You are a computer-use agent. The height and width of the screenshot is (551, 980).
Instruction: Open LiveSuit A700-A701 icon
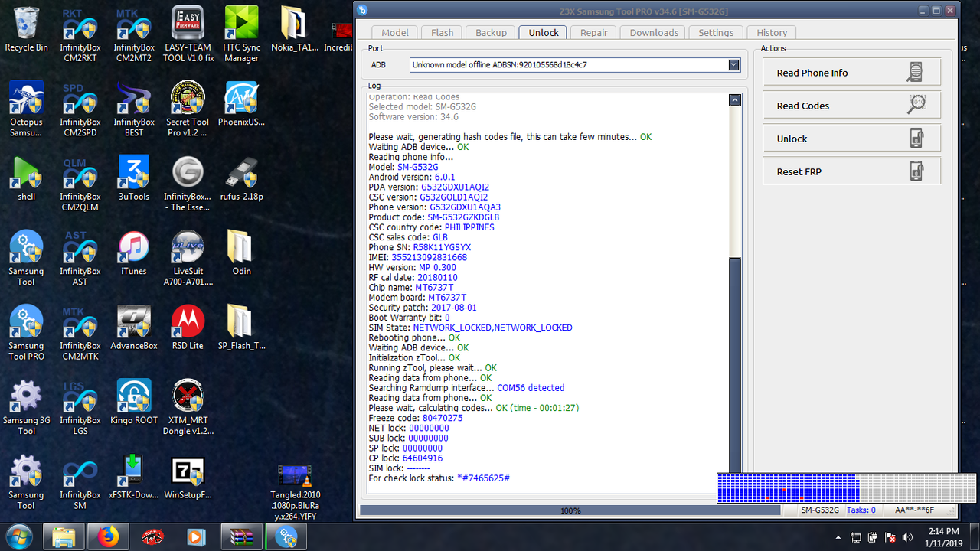pos(188,259)
